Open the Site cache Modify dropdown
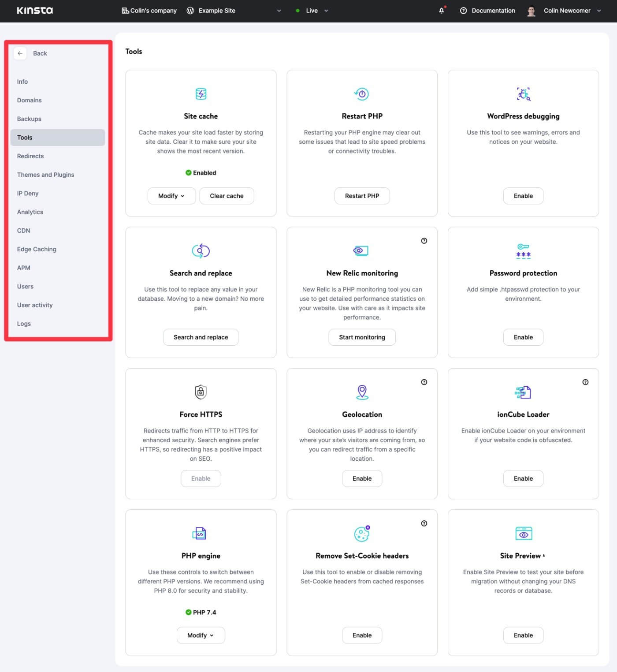617x672 pixels. click(x=171, y=196)
